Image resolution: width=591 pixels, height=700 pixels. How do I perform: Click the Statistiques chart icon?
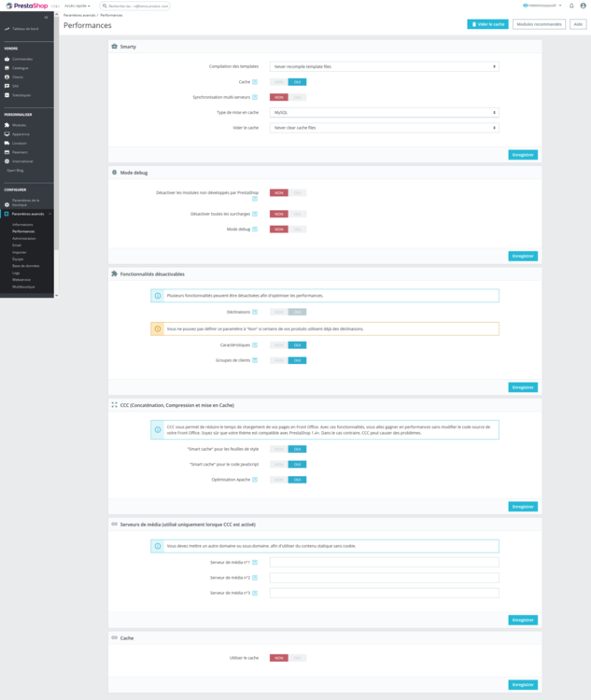pos(7,95)
